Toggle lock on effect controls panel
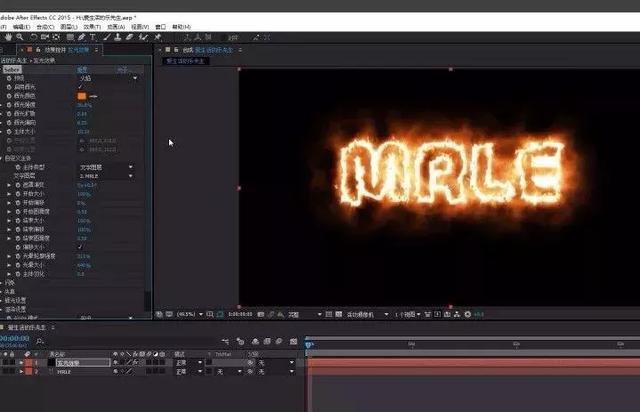The height and width of the screenshot is (412, 640). coord(38,50)
